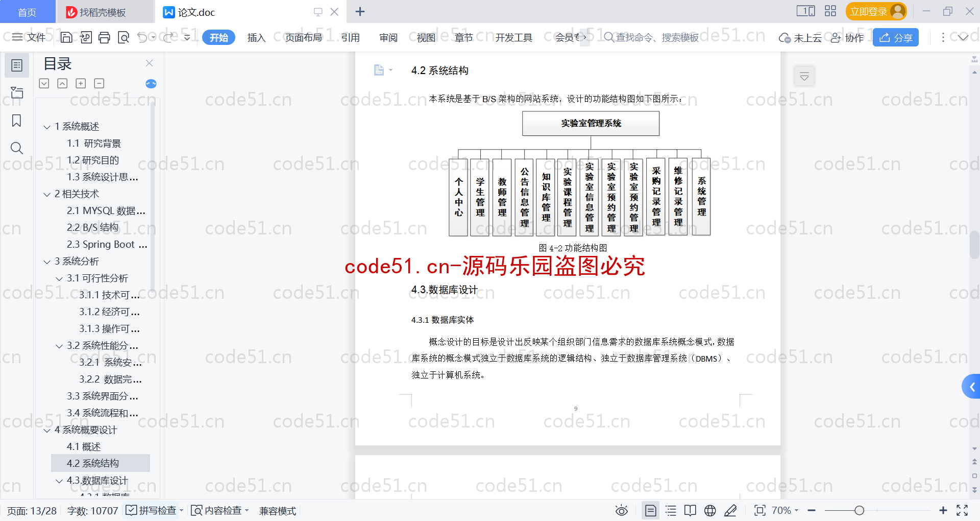This screenshot has height=521, width=980.
Task: Open the bookmark icon in left sidebar
Action: coord(17,121)
